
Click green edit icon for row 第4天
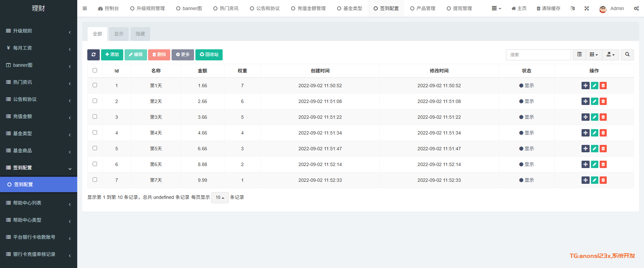[594, 133]
